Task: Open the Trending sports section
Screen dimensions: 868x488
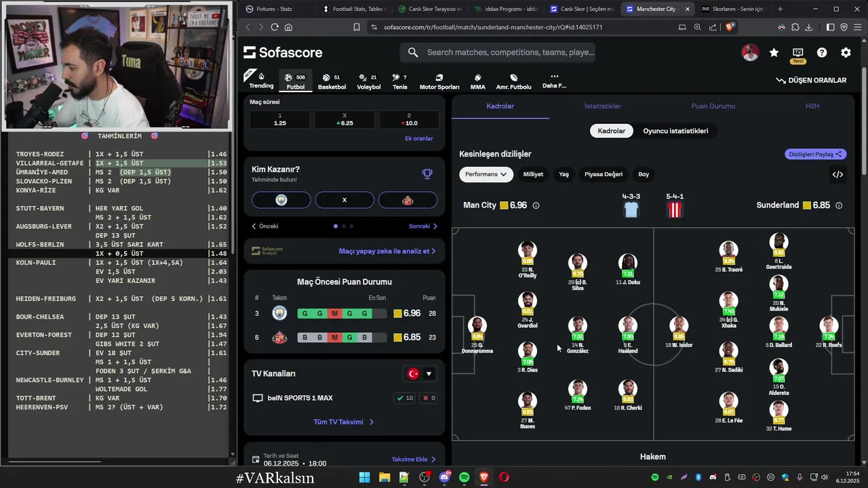Action: point(261,81)
